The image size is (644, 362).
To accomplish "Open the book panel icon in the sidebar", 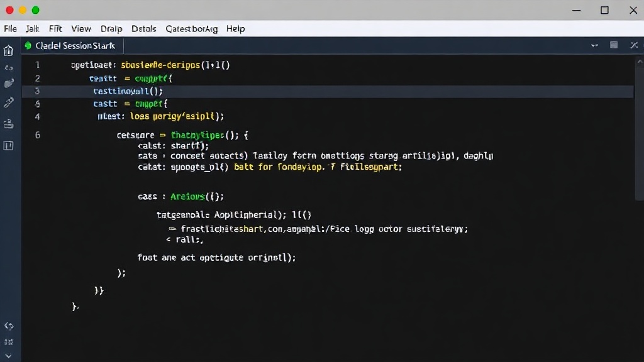I will [9, 145].
